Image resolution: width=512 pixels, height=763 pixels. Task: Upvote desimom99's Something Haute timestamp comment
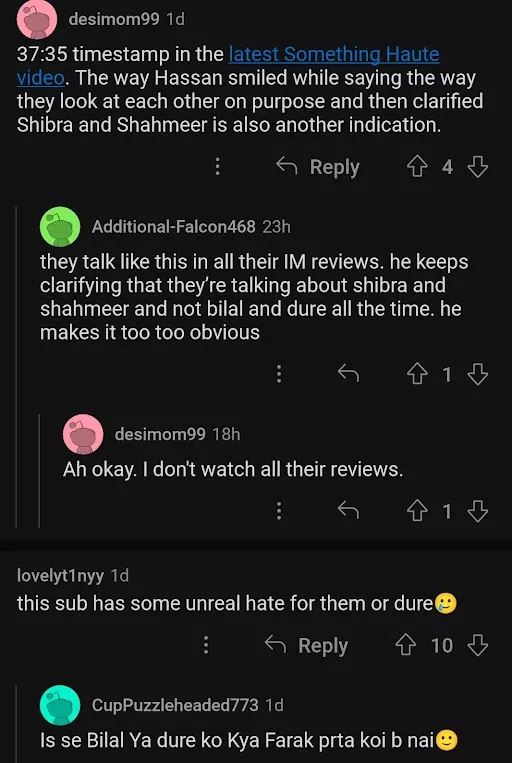click(x=417, y=167)
